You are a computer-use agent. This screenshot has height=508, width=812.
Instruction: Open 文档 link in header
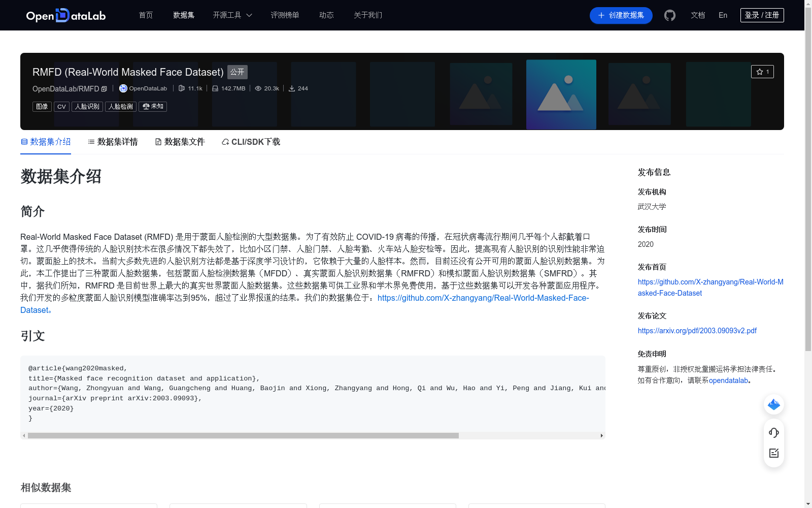pos(698,15)
